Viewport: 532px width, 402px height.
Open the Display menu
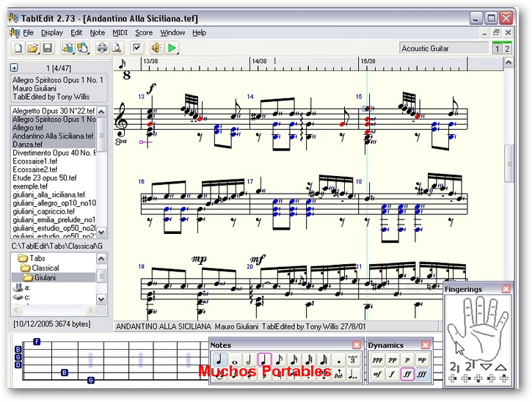click(52, 32)
